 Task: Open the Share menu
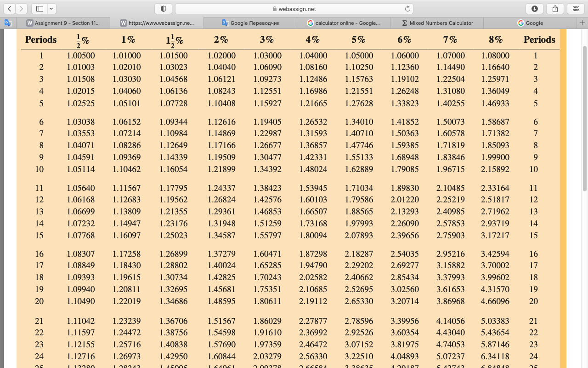click(554, 8)
